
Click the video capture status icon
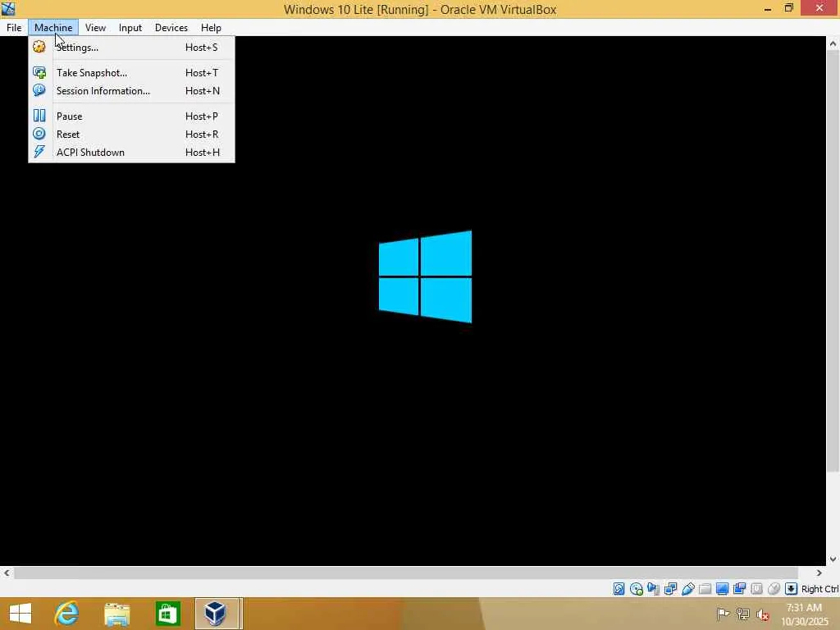pos(739,589)
